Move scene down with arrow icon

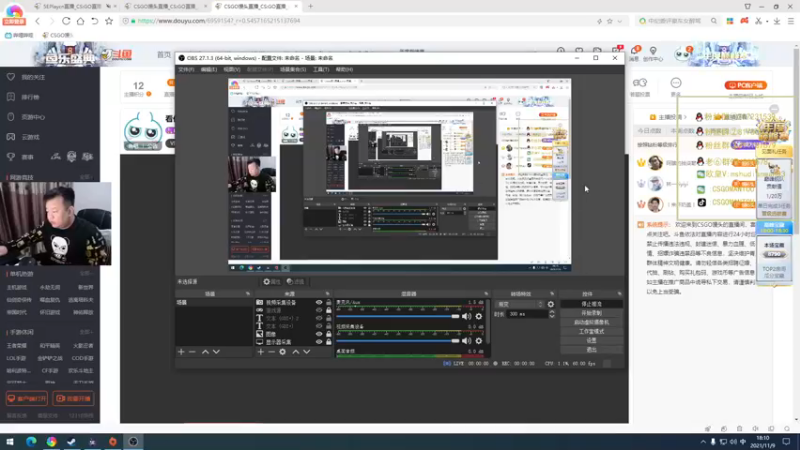point(216,352)
